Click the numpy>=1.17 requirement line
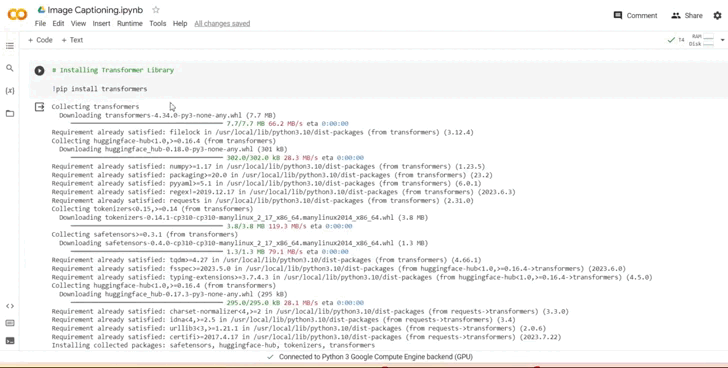Image resolution: width=728 pixels, height=368 pixels. [268, 167]
